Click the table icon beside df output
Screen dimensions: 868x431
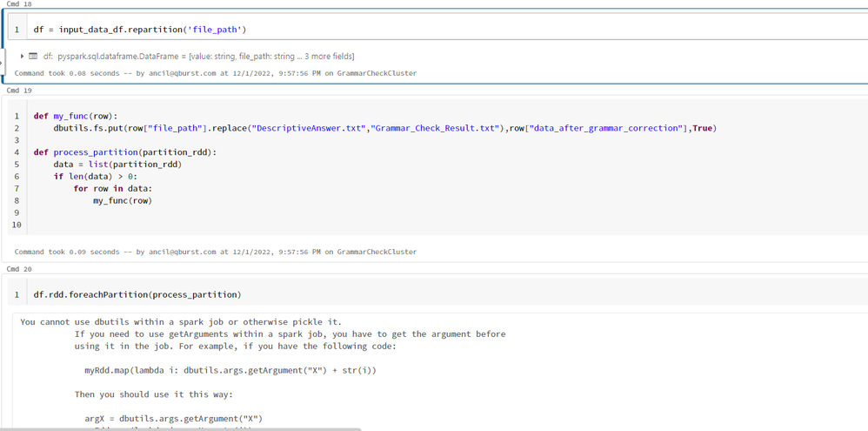(x=33, y=56)
